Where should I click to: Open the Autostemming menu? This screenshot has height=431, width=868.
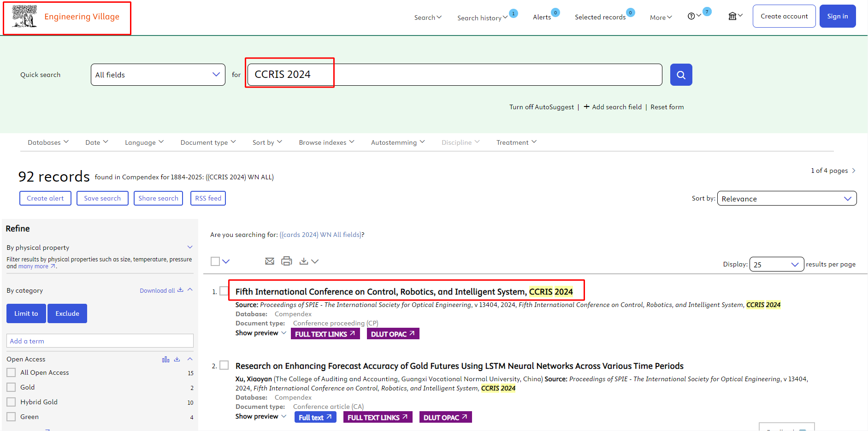coord(398,142)
